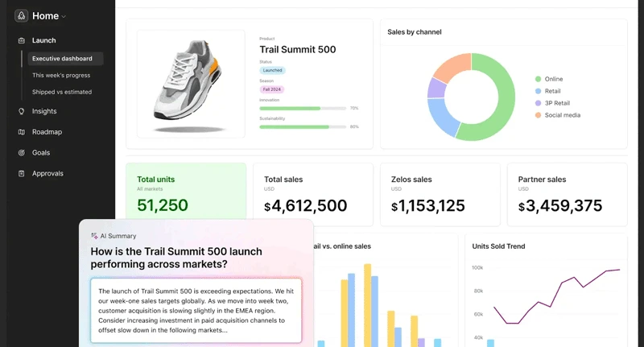Click the rocket logo icon beside Home
The image size is (644, 347).
22,15
